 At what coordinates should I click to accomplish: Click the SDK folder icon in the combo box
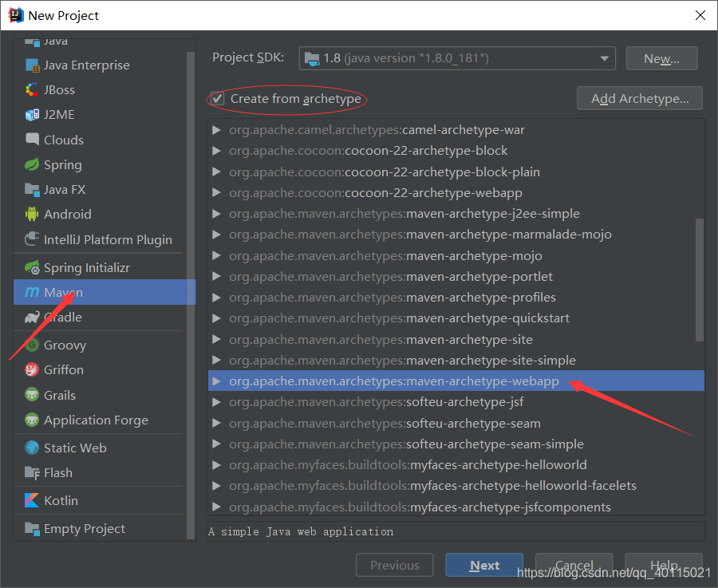pos(312,58)
